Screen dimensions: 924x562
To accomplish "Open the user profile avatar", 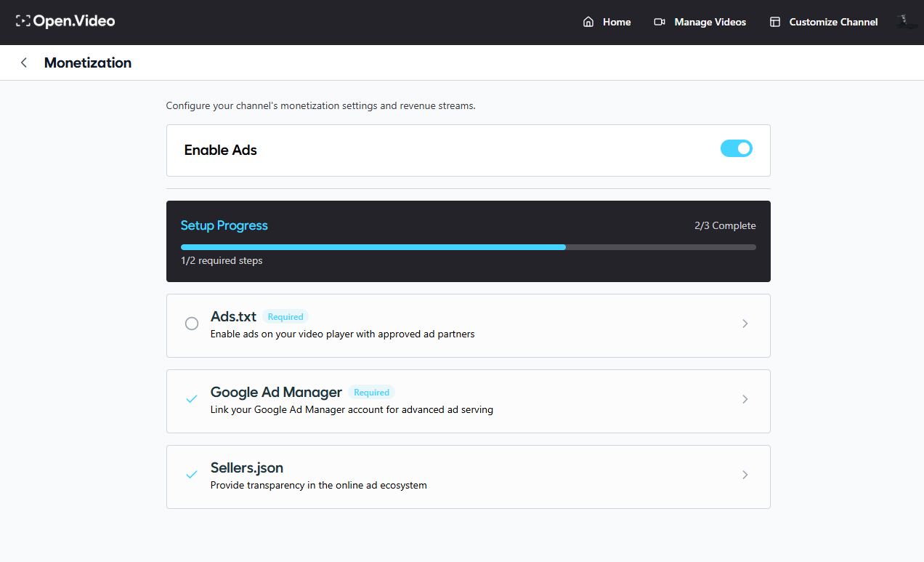I will click(906, 22).
